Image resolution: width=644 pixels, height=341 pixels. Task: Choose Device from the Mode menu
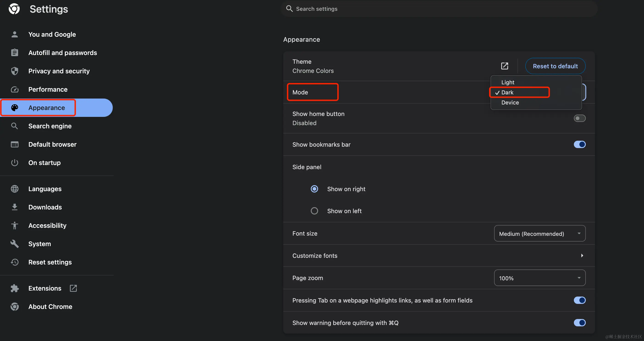[510, 102]
